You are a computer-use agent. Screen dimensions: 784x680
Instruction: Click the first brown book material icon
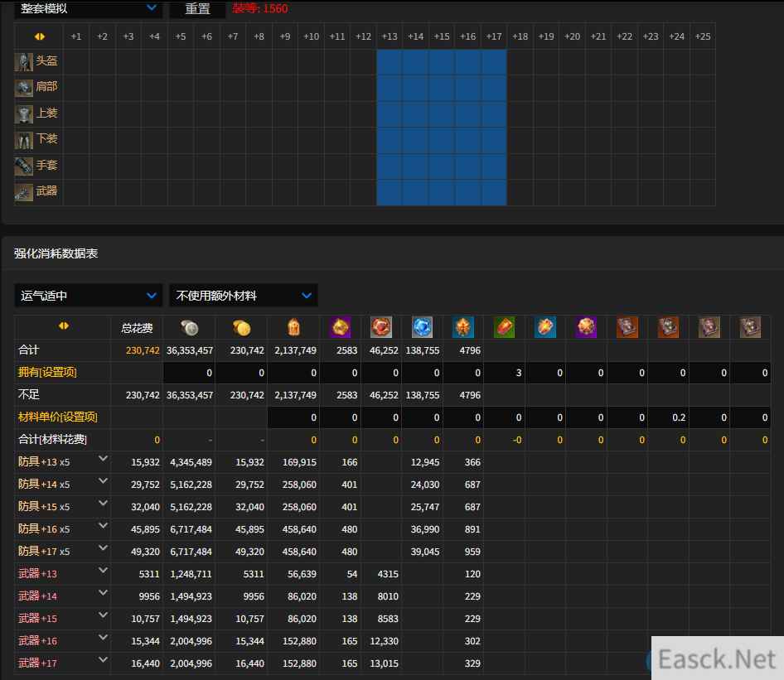[x=627, y=327]
